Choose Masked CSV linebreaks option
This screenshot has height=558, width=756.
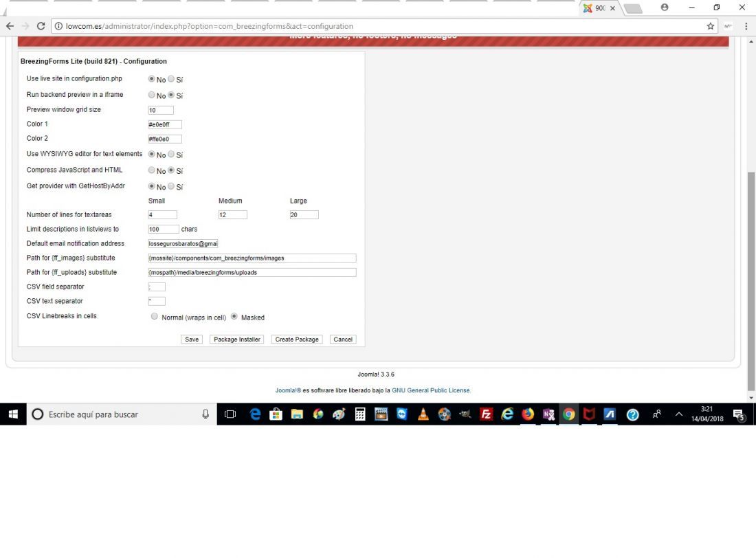pyautogui.click(x=234, y=316)
